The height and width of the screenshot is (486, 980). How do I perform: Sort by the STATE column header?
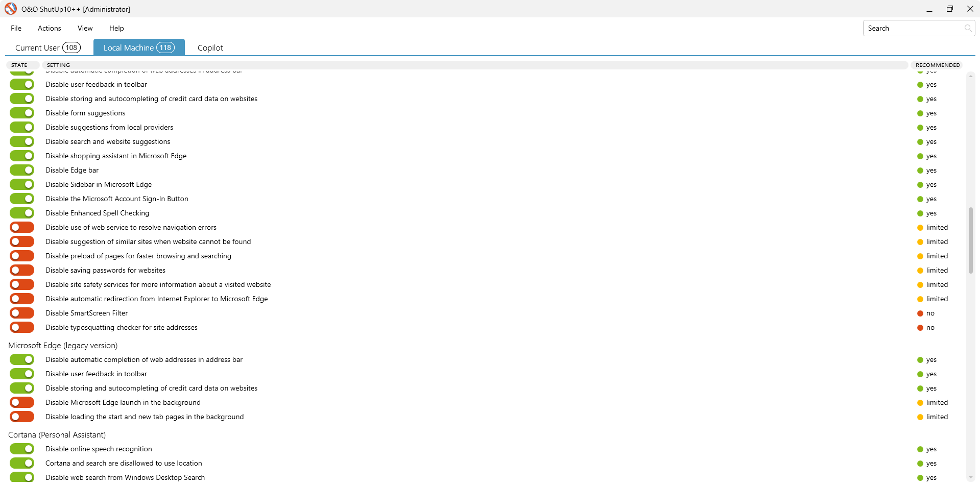coord(22,65)
